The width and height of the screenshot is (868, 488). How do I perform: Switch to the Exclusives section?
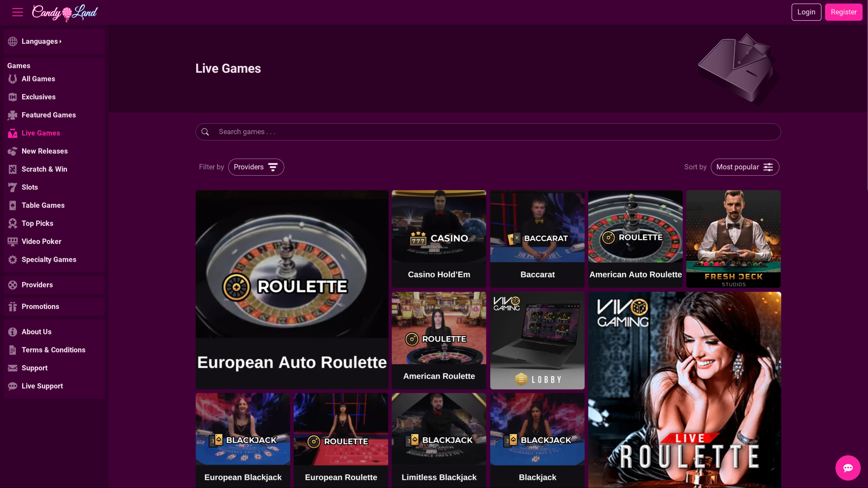click(39, 97)
